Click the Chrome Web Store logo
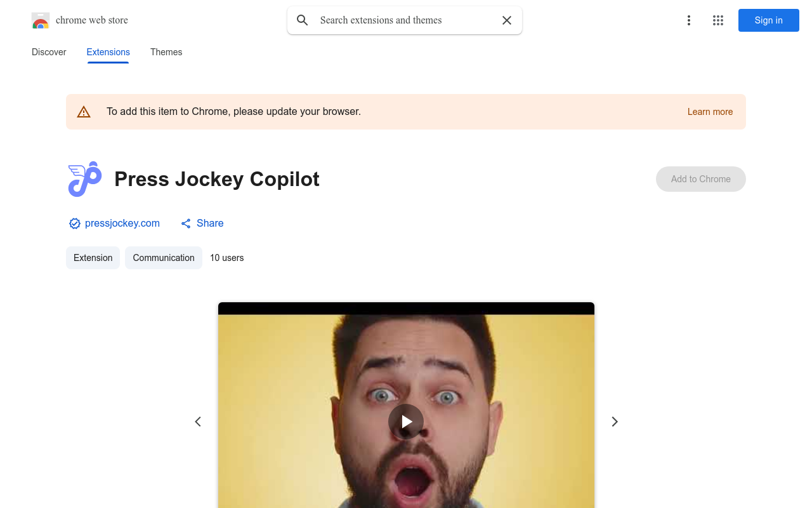Image resolution: width=812 pixels, height=508 pixels. pos(41,20)
